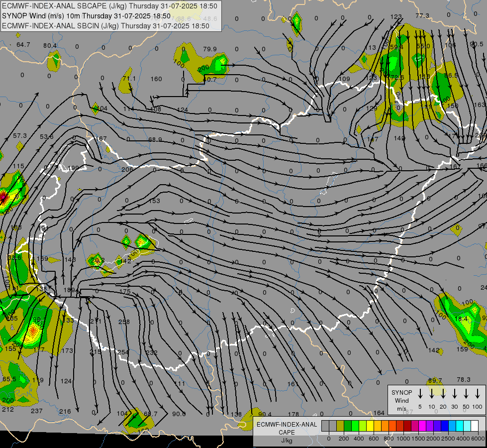Click the 100 m/s wind arrow in legend
487x448 pixels.
click(478, 394)
